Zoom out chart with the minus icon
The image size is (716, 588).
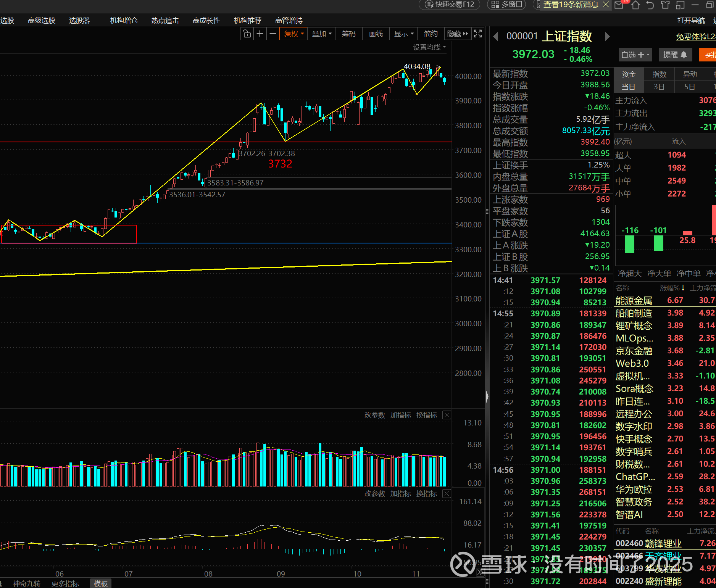(x=273, y=34)
